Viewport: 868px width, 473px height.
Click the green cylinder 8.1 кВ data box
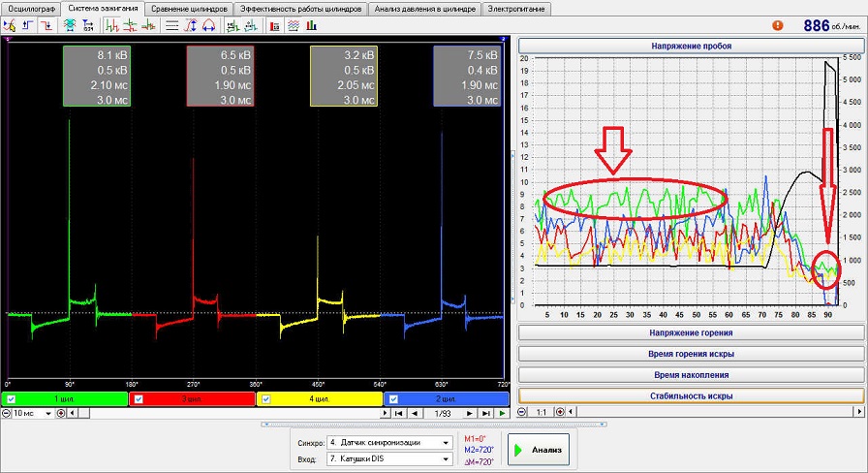click(97, 76)
